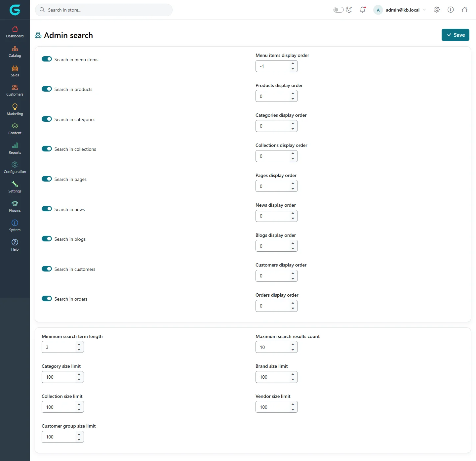Open the Content layers icon
476x461 pixels.
15,126
